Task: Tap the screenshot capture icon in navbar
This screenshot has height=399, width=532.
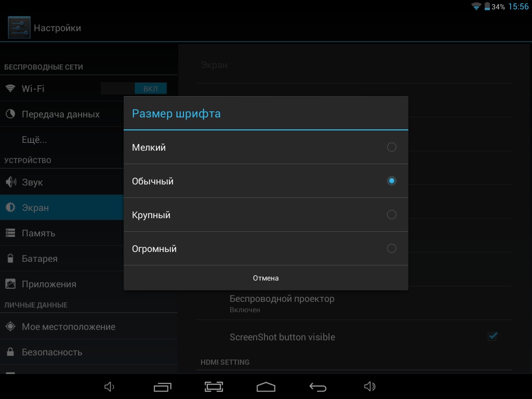Action: tap(214, 387)
